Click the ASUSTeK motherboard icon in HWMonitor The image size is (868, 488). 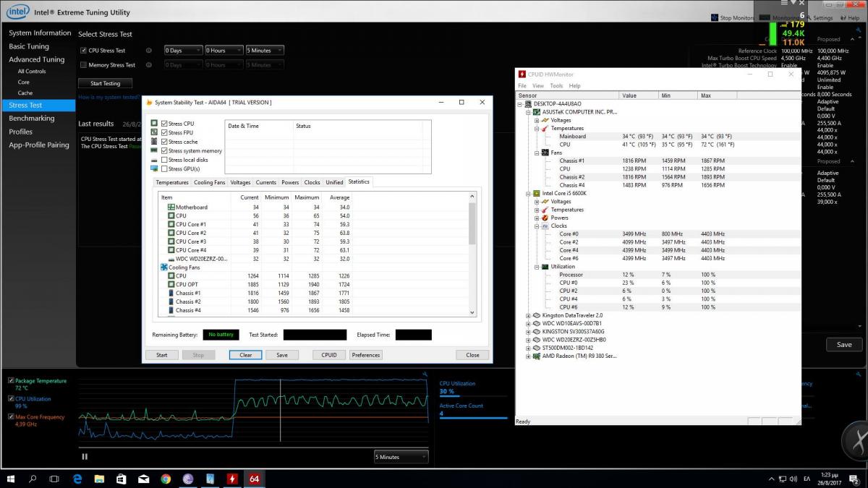pos(536,112)
